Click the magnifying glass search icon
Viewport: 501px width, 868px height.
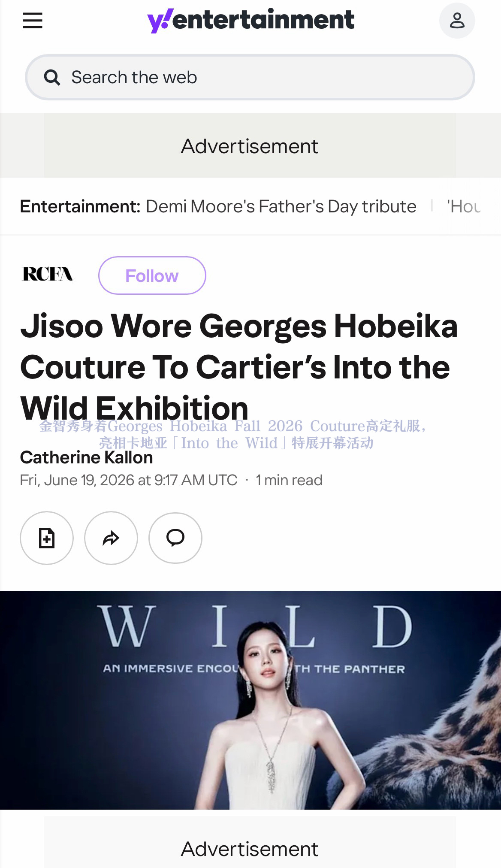tap(52, 78)
